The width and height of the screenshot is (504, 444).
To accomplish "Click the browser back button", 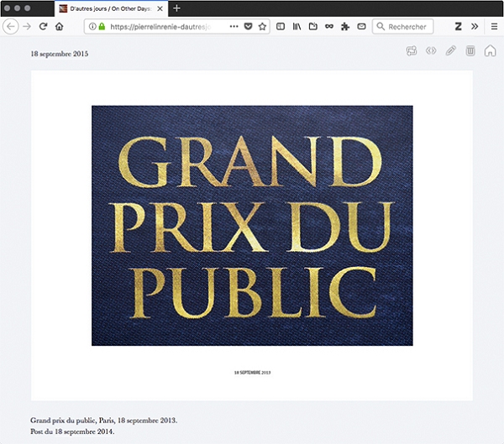I will click(11, 27).
